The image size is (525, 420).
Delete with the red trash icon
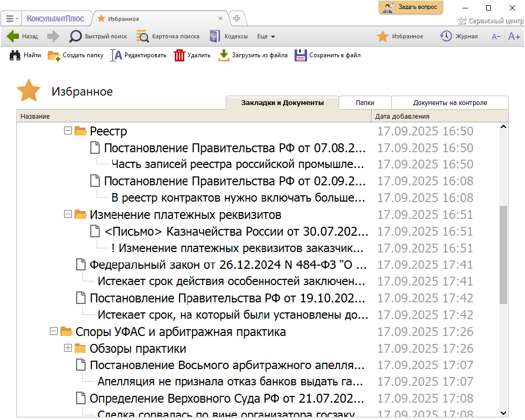pos(180,55)
